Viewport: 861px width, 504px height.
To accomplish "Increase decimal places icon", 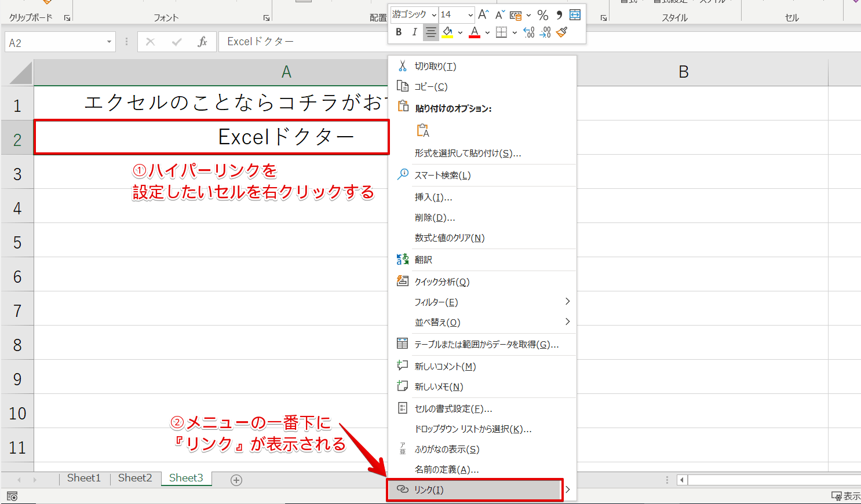I will tap(529, 32).
